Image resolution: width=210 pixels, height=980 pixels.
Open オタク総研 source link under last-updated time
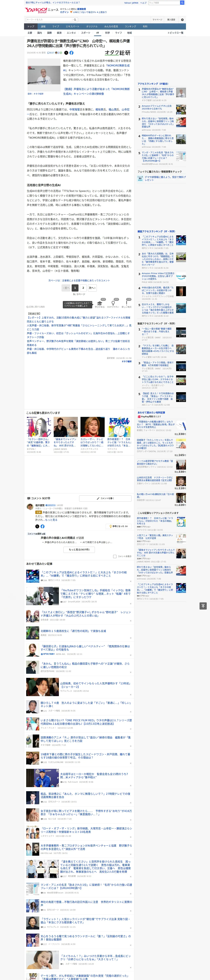coord(127,361)
